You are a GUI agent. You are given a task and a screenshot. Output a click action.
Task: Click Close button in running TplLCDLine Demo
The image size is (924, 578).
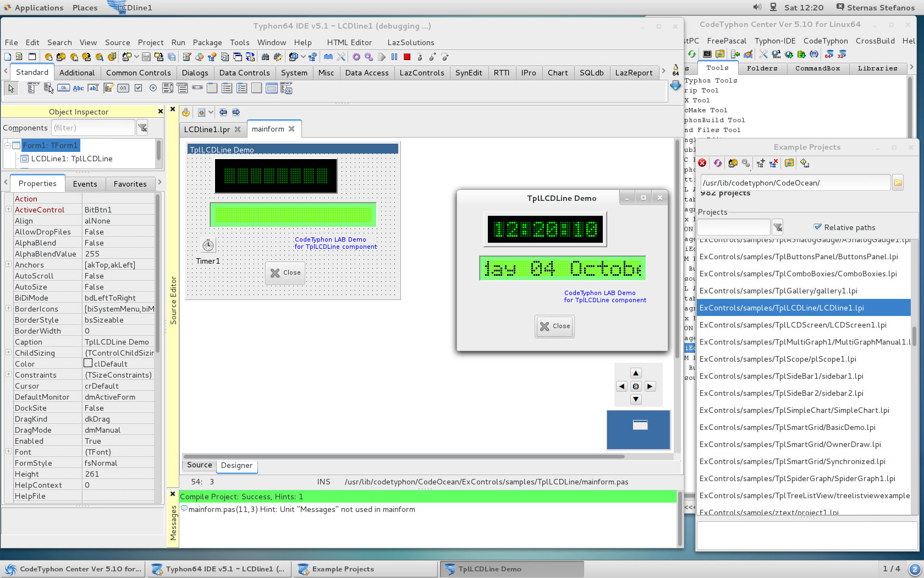(555, 326)
